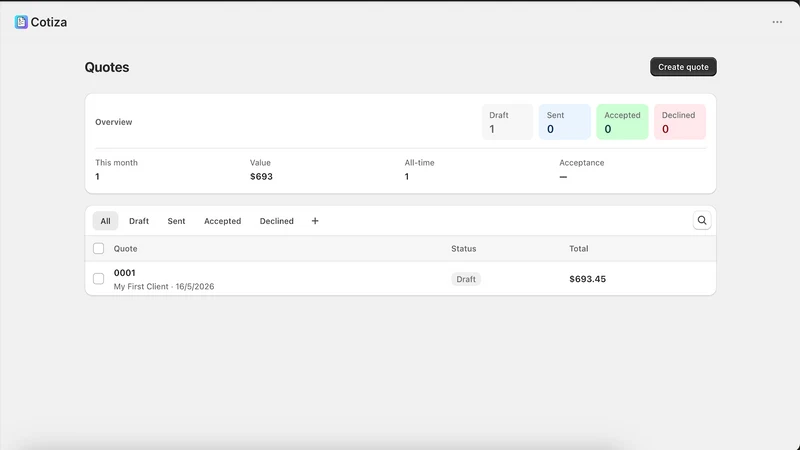Open the three-dot more options menu
The image size is (800, 450).
coord(777,22)
